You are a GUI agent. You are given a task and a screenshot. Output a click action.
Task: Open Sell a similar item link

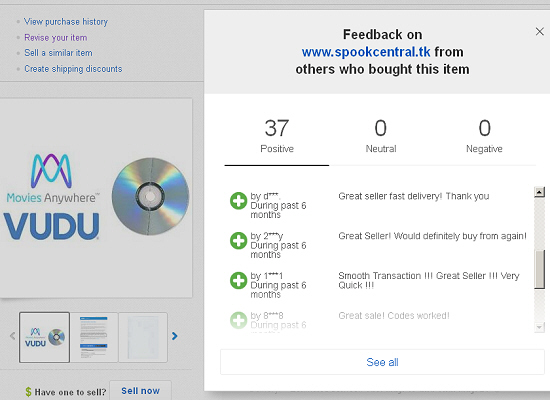58,53
